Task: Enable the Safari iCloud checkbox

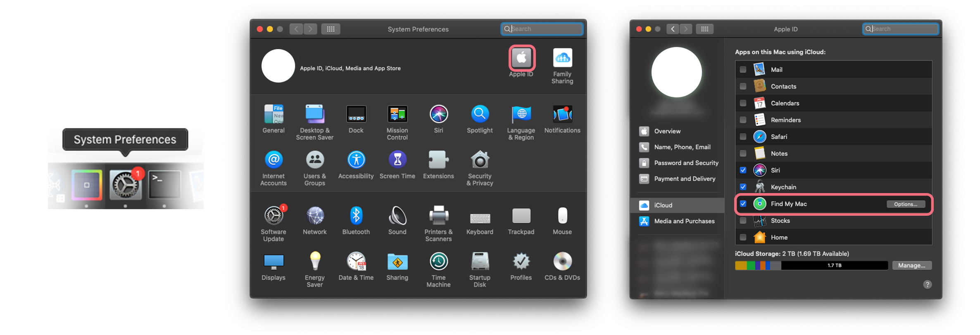Action: (x=743, y=137)
